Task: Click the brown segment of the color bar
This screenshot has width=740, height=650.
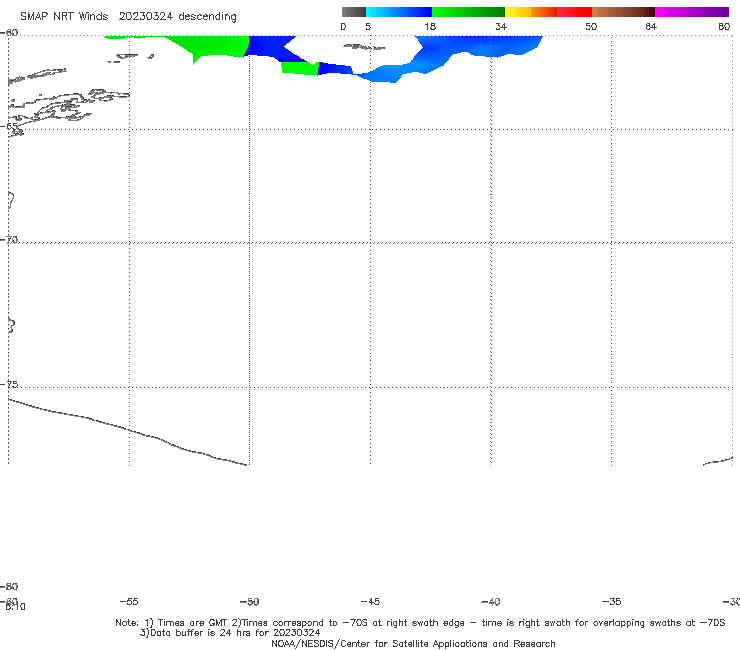Action: click(623, 12)
